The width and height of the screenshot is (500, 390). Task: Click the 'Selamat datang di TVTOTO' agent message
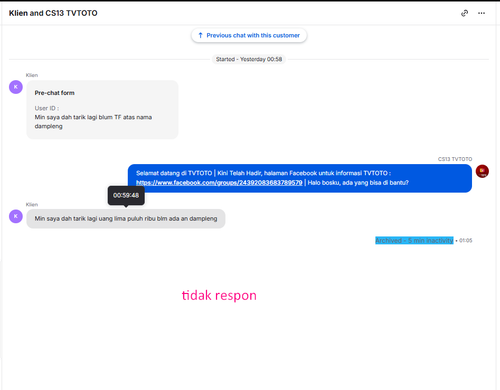tap(300, 178)
